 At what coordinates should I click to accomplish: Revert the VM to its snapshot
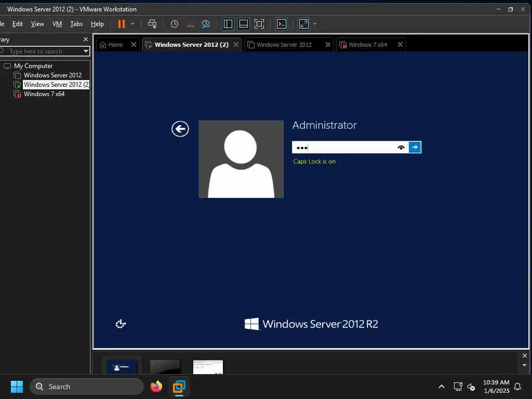190,24
